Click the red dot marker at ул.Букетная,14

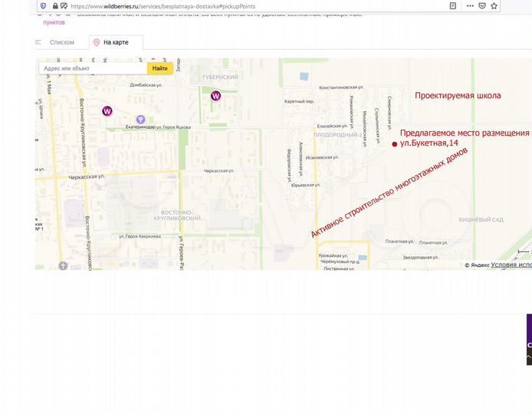395,143
